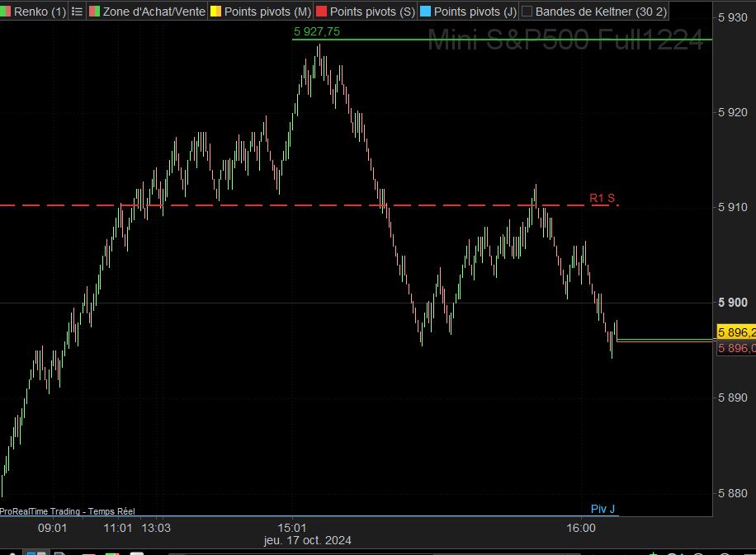Screen dimensions: 756x555
Task: Click the 11:01 time axis label
Action: pyautogui.click(x=118, y=528)
